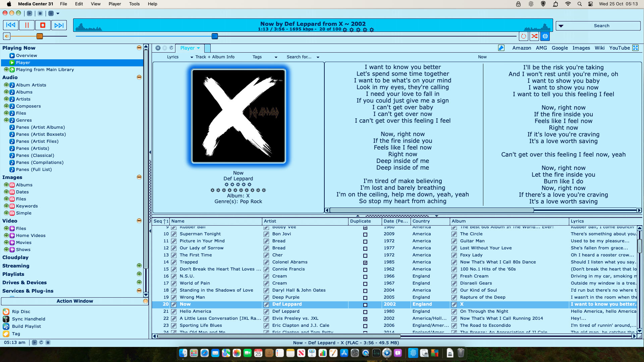Screen dimensions: 644x362
Task: Click the stop button in transport controls
Action: (43, 25)
